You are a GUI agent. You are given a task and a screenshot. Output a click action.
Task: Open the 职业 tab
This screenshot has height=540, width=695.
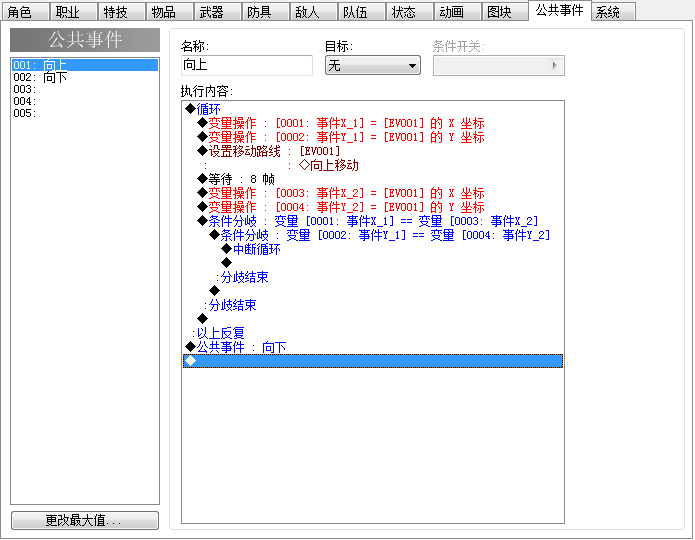[73, 12]
